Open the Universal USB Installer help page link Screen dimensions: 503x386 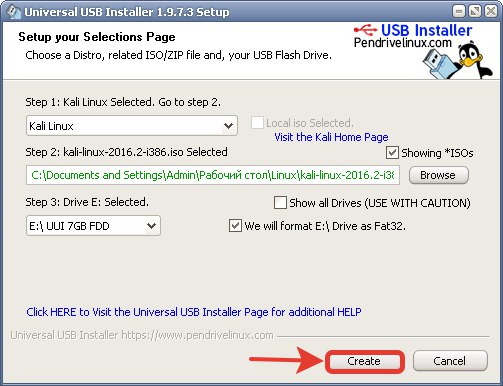point(194,312)
